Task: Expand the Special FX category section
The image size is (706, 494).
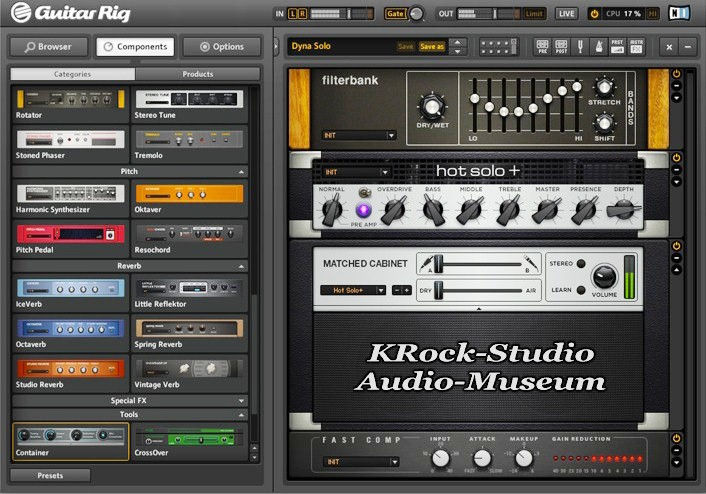Action: 130,400
